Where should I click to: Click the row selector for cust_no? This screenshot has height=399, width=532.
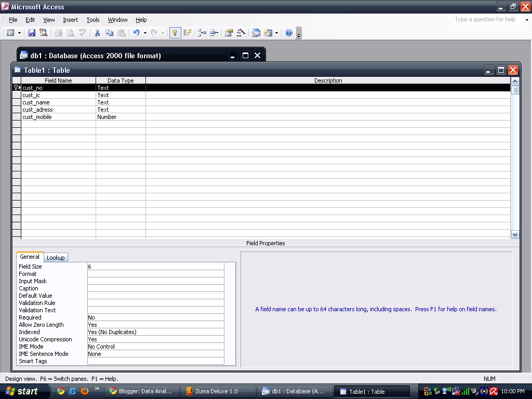(17, 88)
